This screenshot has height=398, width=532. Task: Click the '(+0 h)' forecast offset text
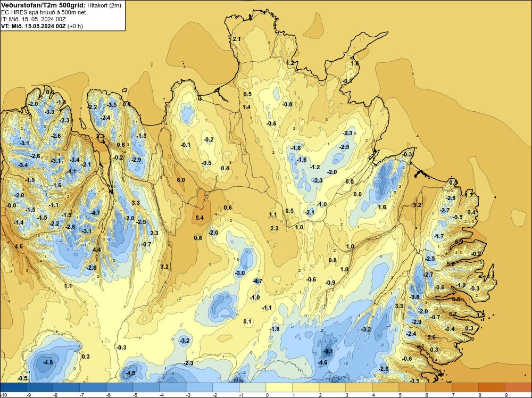pyautogui.click(x=76, y=26)
